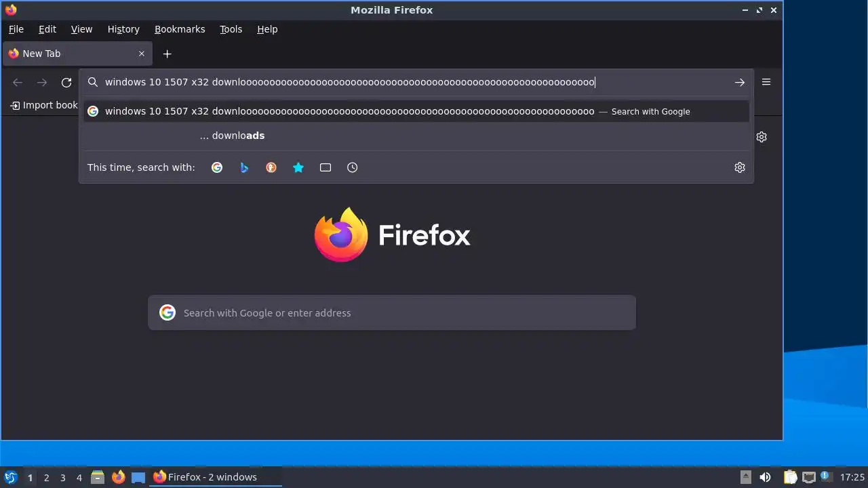
Task: Open the View menu
Action: pyautogui.click(x=81, y=29)
